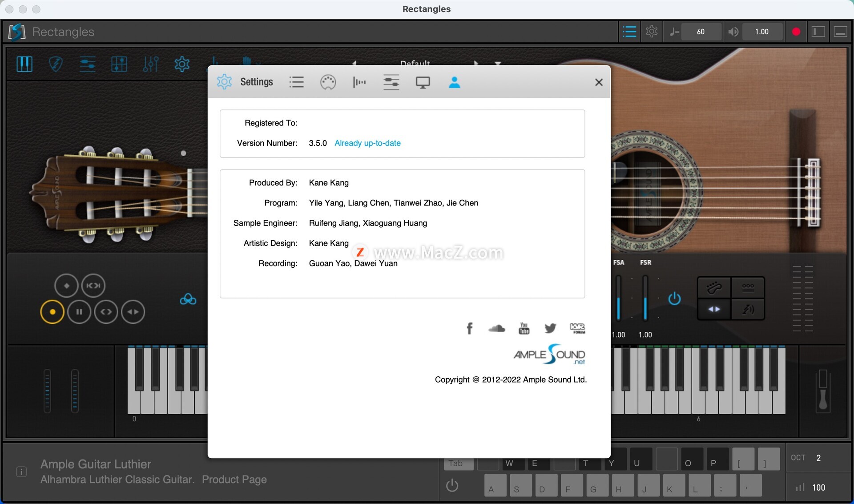Open the amp cabinet panel icon
Image resolution: width=854 pixels, height=504 pixels.
(119, 64)
